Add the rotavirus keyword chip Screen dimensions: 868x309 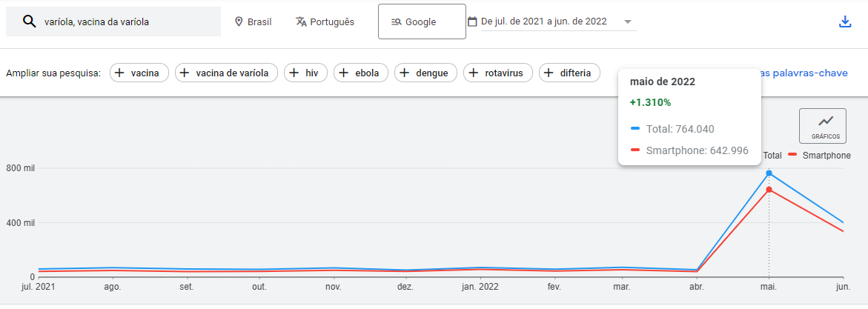pyautogui.click(x=497, y=73)
